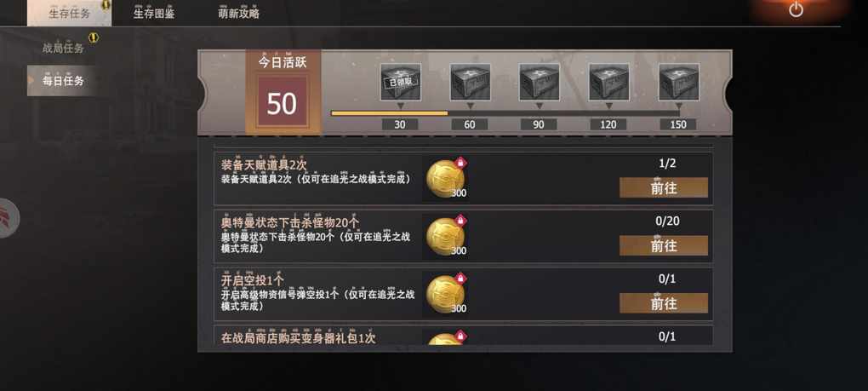Click 前往 for 奥特曼状态下击杀怪物20个 task
868x391 pixels.
pyautogui.click(x=663, y=245)
